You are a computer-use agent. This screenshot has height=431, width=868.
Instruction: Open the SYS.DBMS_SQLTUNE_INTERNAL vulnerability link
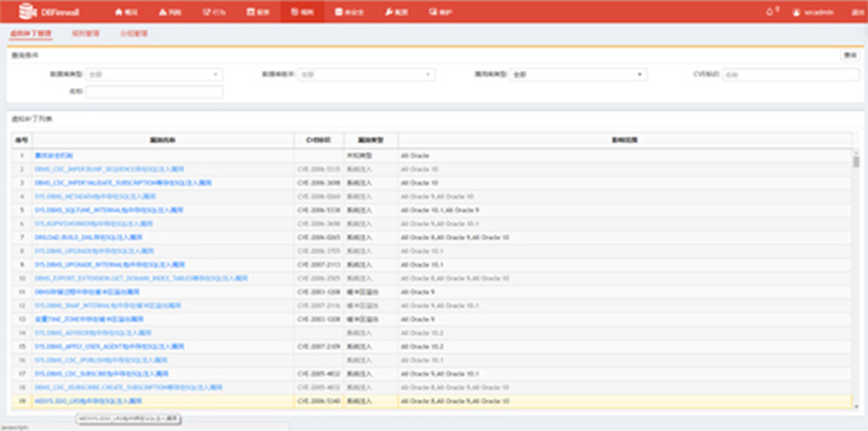pos(109,210)
